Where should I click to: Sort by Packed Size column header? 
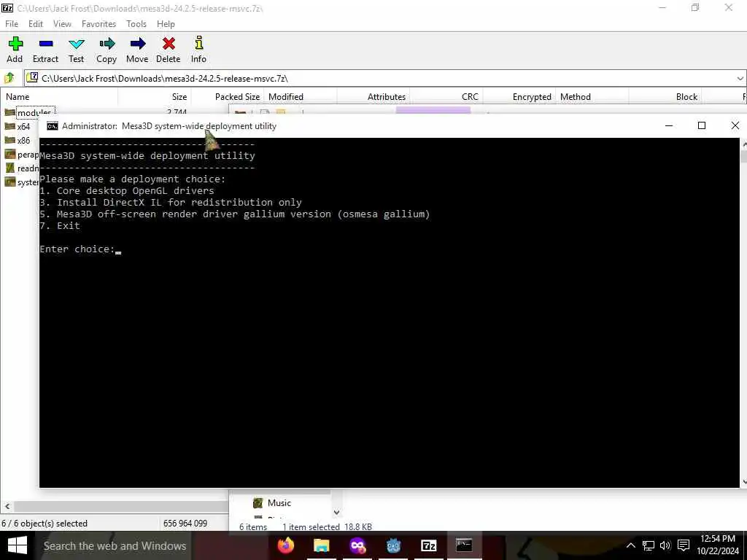(x=228, y=97)
